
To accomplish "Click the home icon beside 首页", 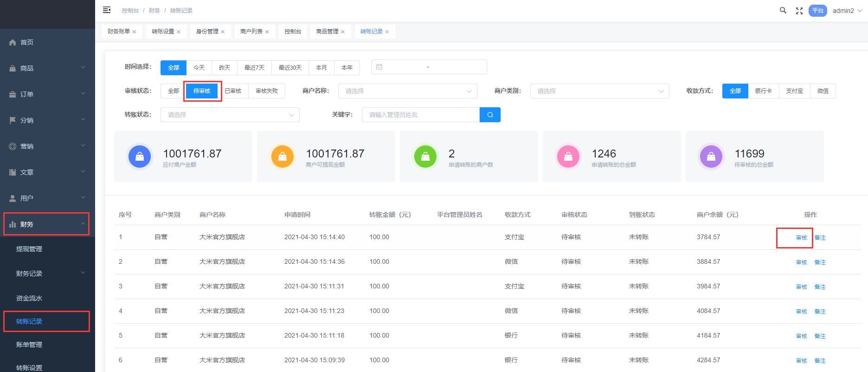I will (13, 42).
